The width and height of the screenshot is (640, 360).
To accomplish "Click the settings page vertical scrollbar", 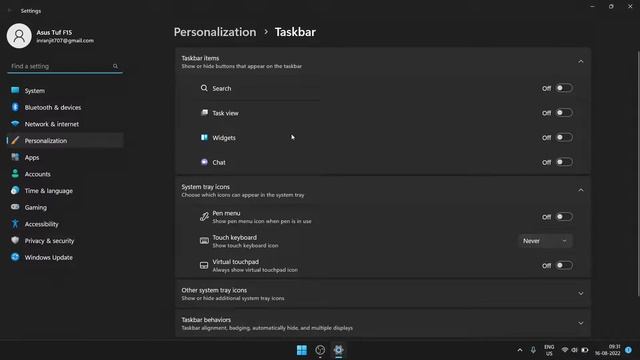I will point(638,173).
